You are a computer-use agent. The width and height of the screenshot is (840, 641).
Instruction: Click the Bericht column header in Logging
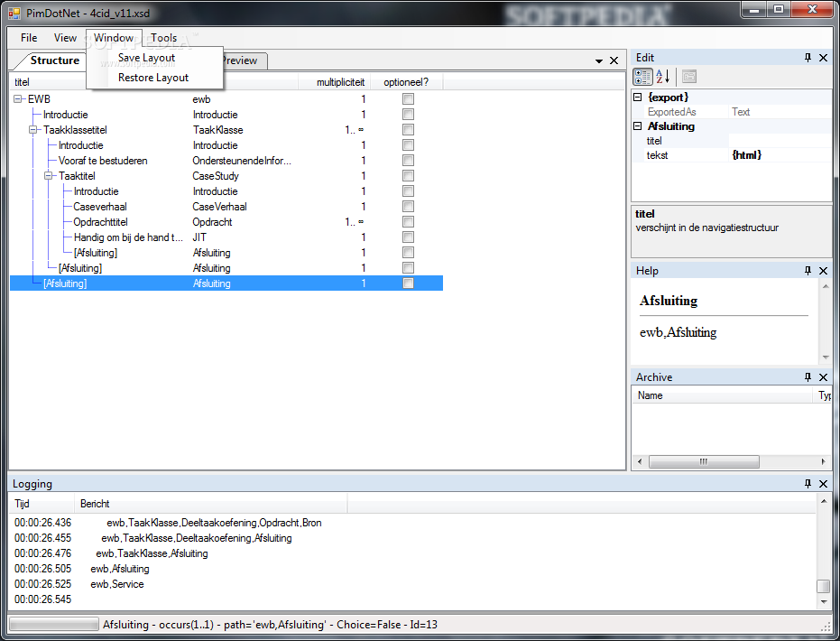tap(211, 504)
